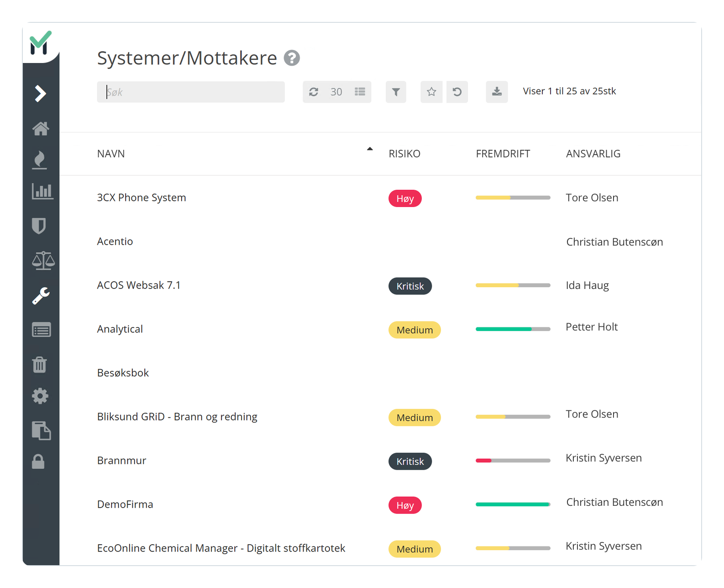724x588 pixels.
Task: Open EcoOnline Chemical Manager entry
Action: [x=221, y=548]
